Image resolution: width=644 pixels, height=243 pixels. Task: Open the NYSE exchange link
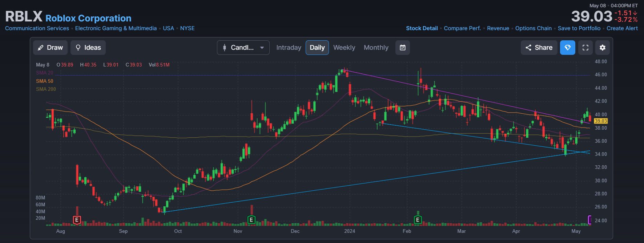tap(188, 28)
